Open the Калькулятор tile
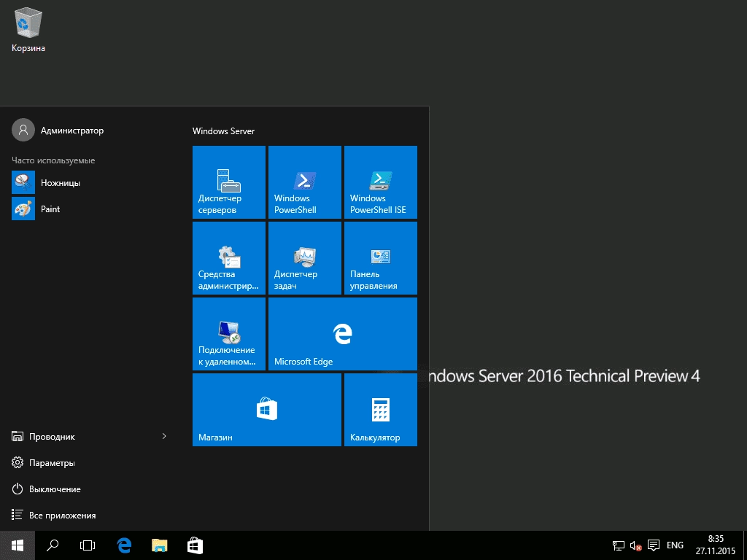 381,410
